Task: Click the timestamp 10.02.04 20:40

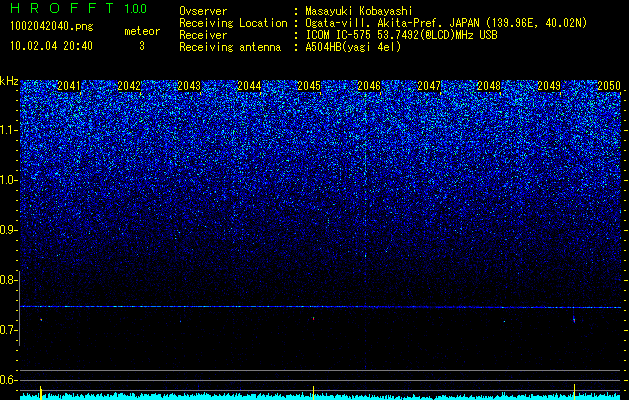Action: [x=51, y=46]
